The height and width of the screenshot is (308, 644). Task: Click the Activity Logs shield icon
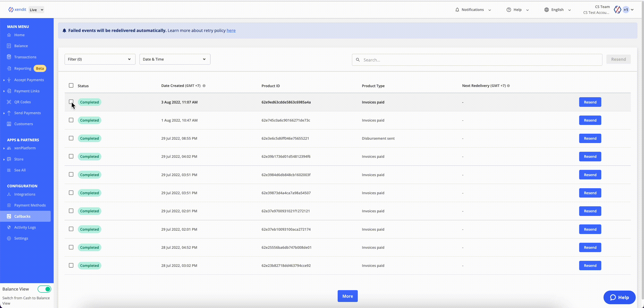coord(9,227)
